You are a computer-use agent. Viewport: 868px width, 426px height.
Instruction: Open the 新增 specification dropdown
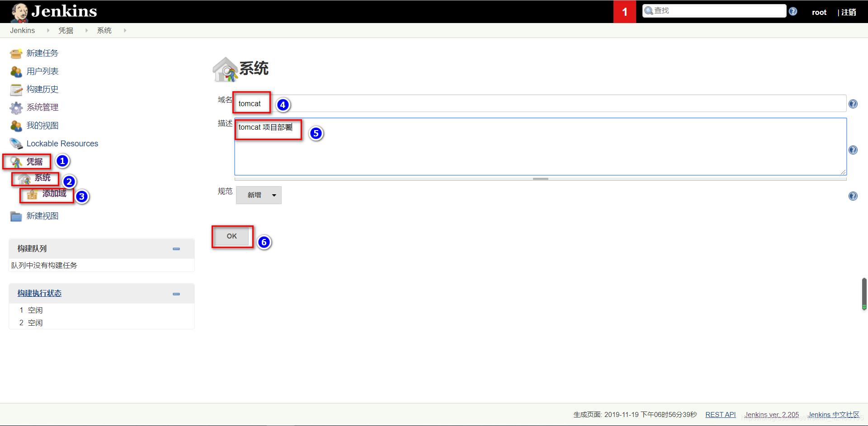[259, 195]
